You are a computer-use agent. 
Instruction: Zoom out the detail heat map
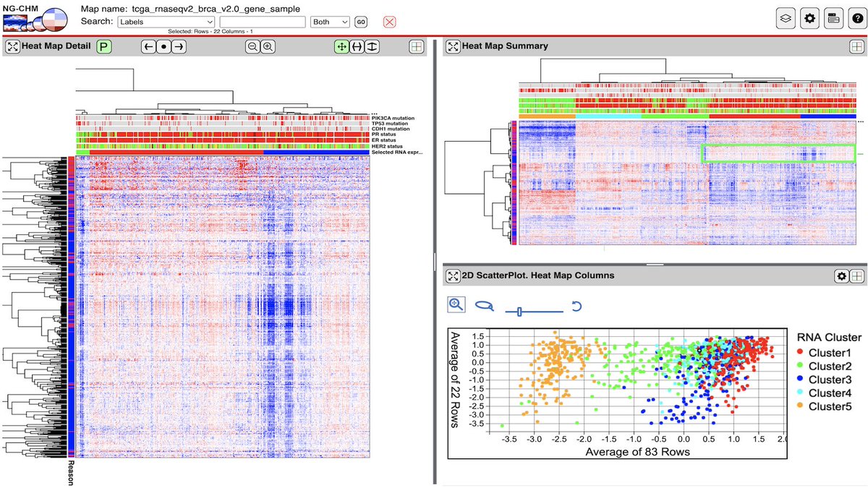click(x=252, y=46)
